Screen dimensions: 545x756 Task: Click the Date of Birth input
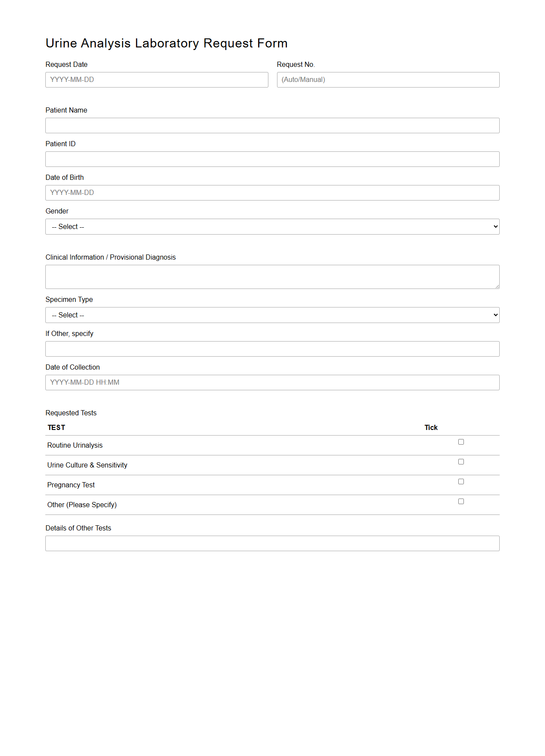pos(272,192)
